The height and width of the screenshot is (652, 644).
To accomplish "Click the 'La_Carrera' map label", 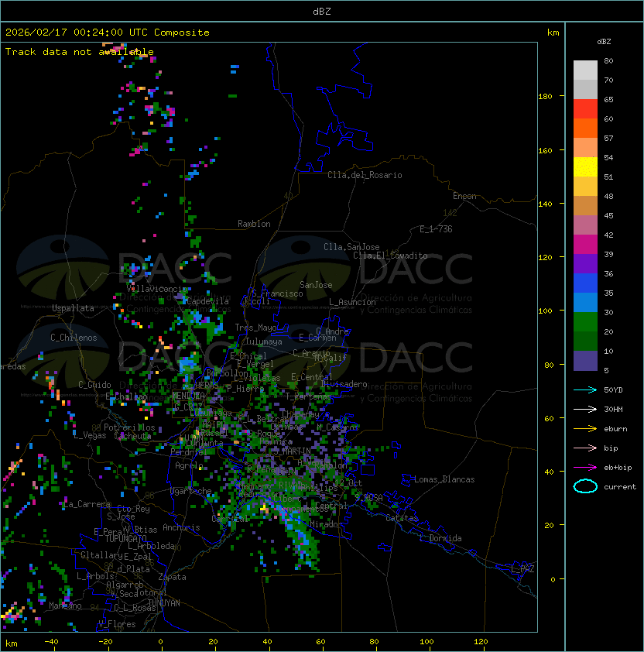I will coord(87,504).
